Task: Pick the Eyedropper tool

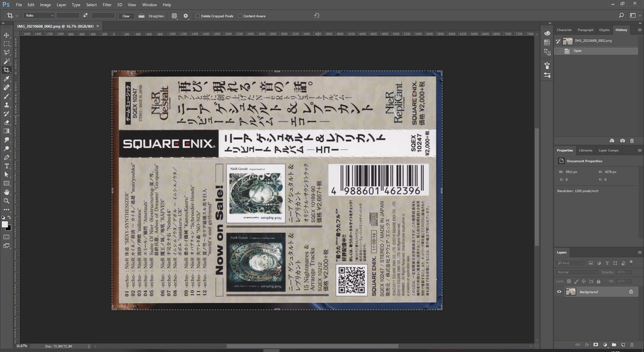Action: (x=6, y=79)
